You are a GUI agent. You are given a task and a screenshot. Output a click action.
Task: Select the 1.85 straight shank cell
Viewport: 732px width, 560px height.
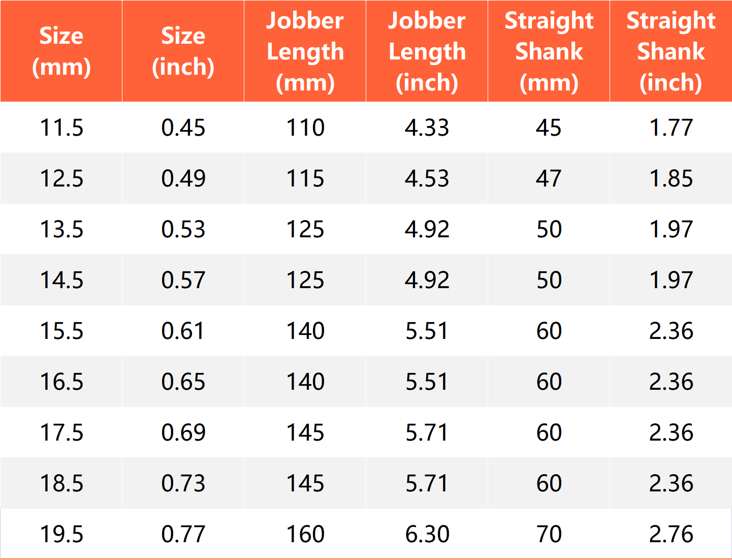tap(671, 178)
